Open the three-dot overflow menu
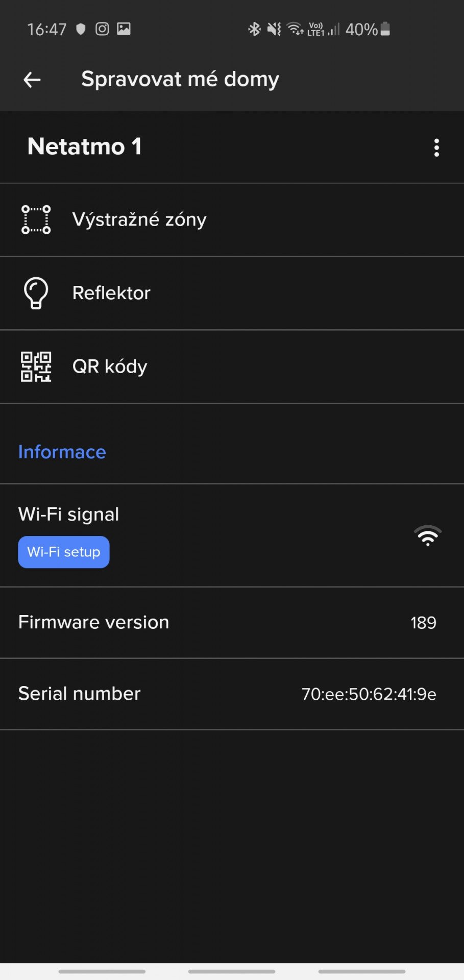Screen dimensions: 464x980 click(436, 148)
